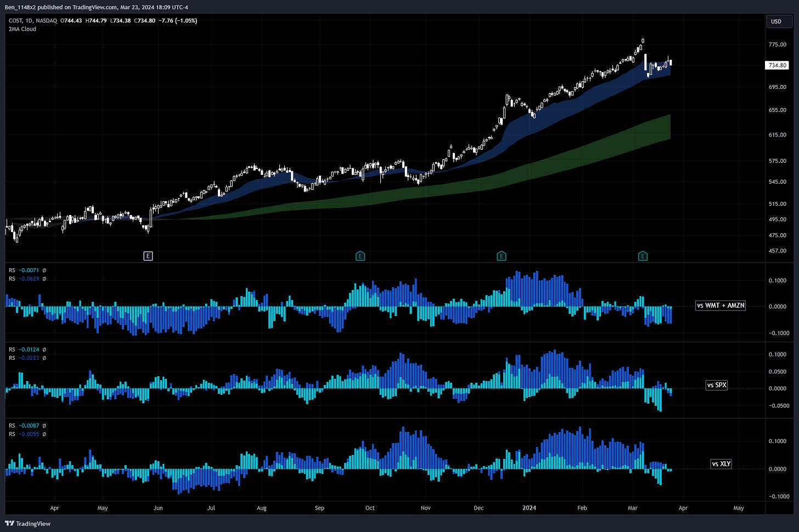
Task: Click the 'COST, 1D, NASDAQ' symbol legend
Action: pyautogui.click(x=33, y=21)
